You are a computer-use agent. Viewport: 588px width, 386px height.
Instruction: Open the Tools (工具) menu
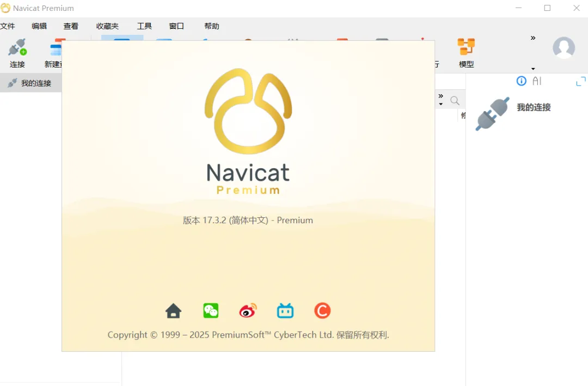[144, 26]
